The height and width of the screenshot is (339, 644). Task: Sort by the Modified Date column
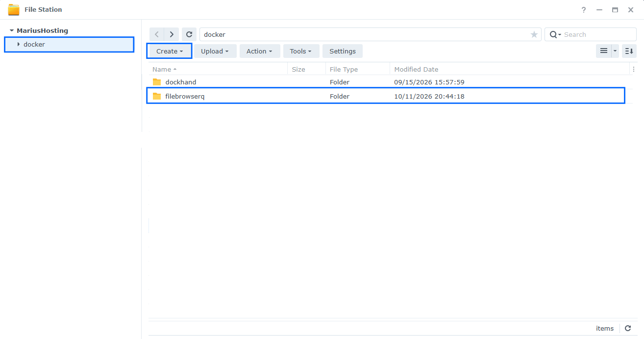point(510,69)
